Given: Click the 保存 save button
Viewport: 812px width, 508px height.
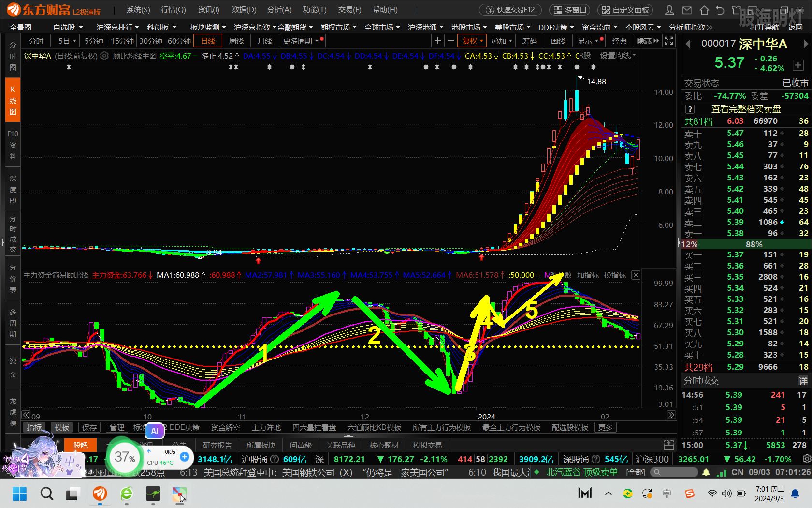Looking at the screenshot, I should click(89, 428).
